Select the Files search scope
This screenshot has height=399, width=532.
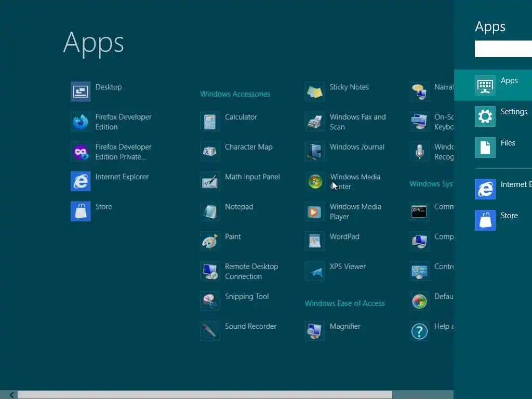pyautogui.click(x=493, y=148)
